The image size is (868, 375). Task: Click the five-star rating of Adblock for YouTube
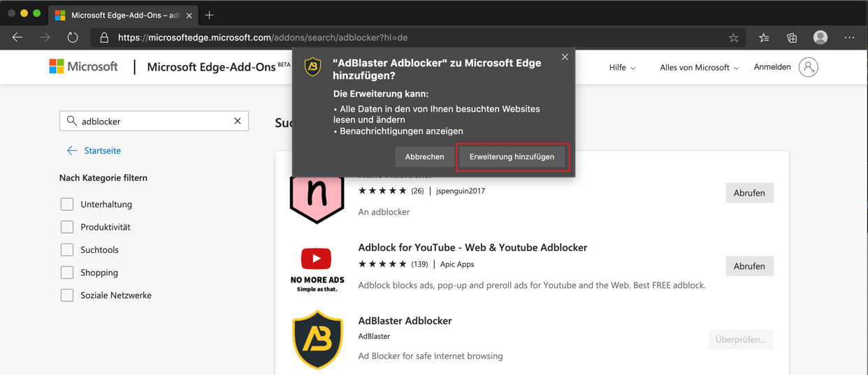382,264
